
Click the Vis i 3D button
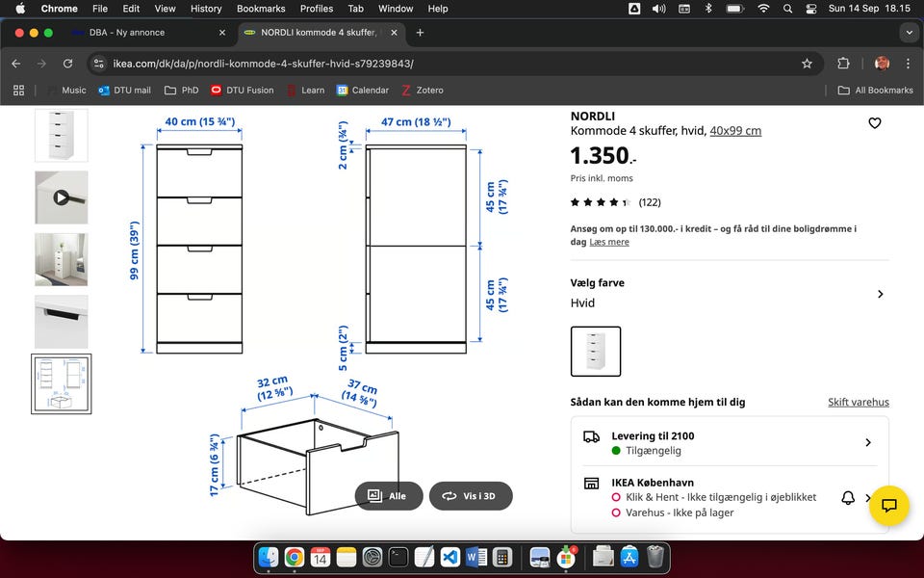pos(471,496)
